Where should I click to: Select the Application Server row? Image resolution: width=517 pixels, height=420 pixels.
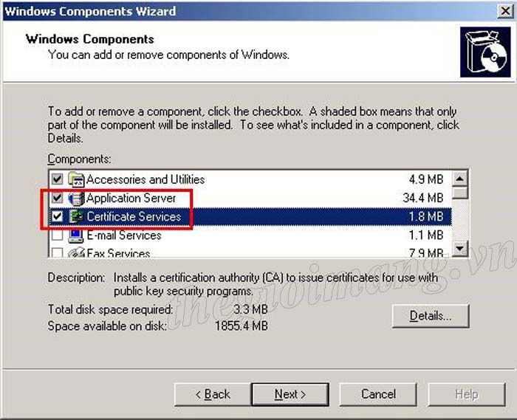[x=250, y=198]
